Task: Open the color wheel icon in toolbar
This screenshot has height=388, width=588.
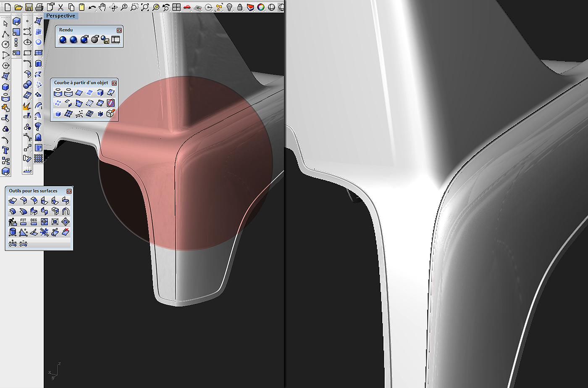Action: click(x=261, y=7)
